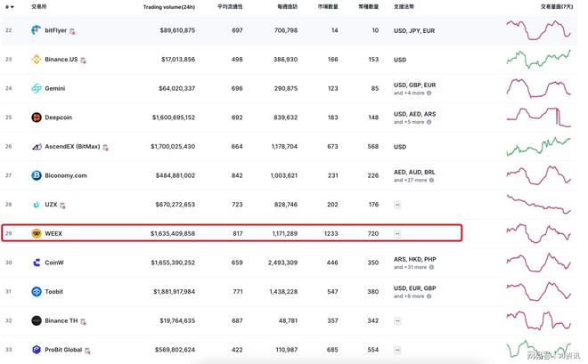
Task: View the UZX 7-day volume sparkline chart
Action: (538, 204)
